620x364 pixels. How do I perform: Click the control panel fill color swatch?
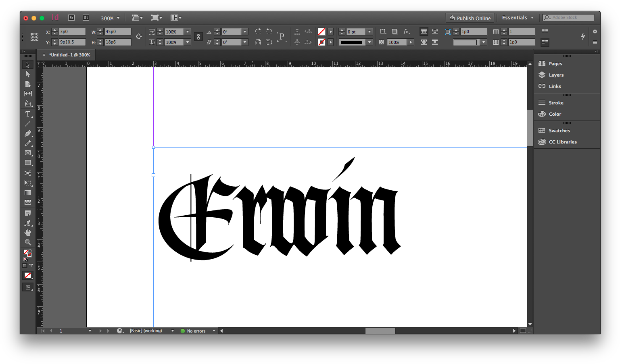321,31
